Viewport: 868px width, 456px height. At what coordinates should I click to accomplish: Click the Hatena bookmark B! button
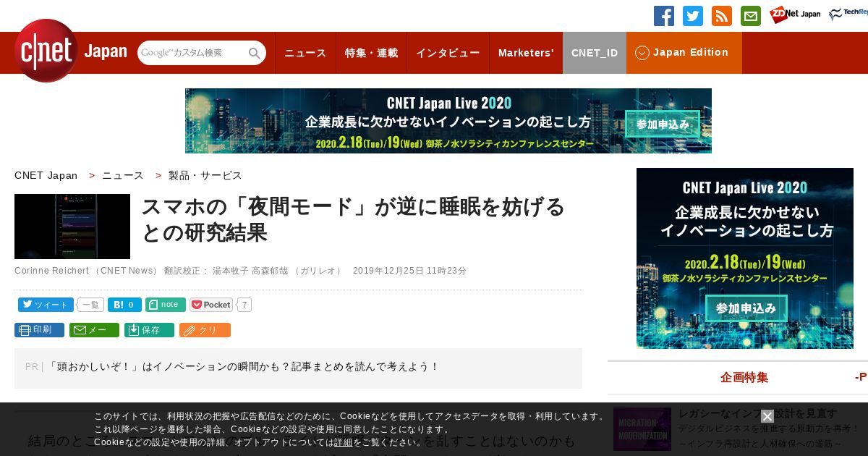click(x=124, y=305)
